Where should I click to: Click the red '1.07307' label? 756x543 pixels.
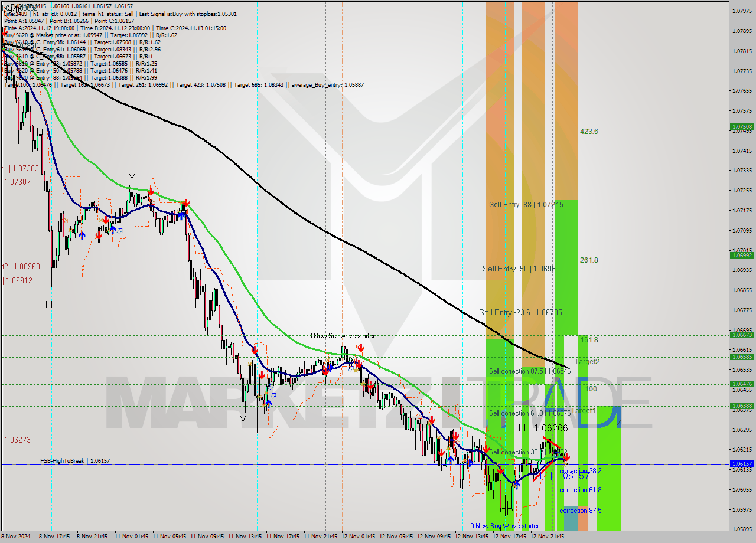tap(17, 182)
